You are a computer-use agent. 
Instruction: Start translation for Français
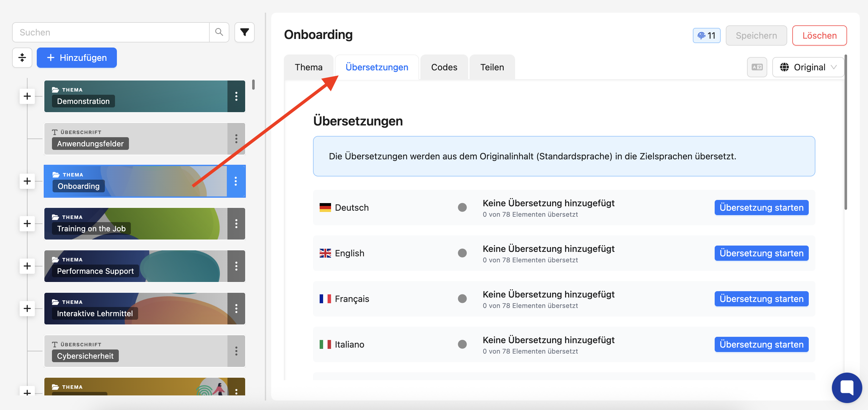pyautogui.click(x=761, y=299)
